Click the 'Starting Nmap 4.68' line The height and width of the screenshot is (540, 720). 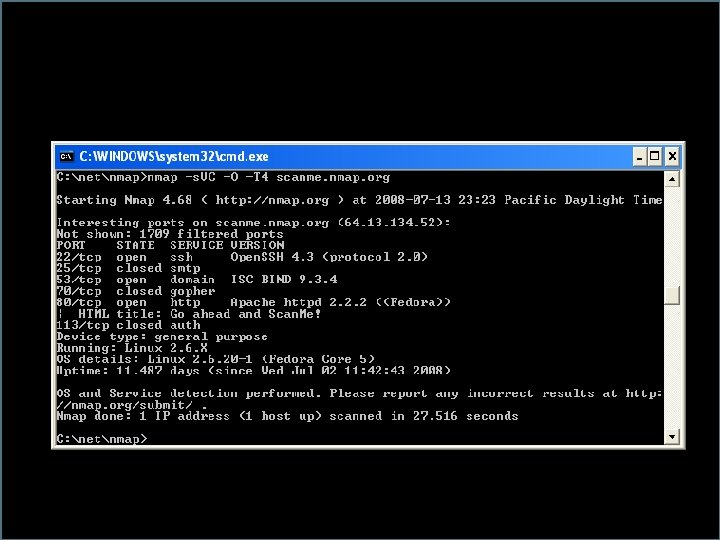pyautogui.click(x=359, y=200)
